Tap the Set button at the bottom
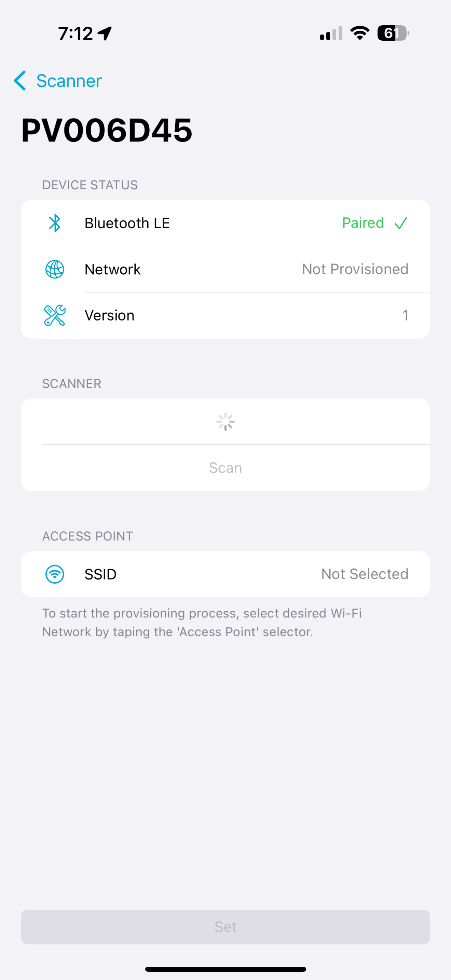Viewport: 451px width, 980px height. [225, 927]
